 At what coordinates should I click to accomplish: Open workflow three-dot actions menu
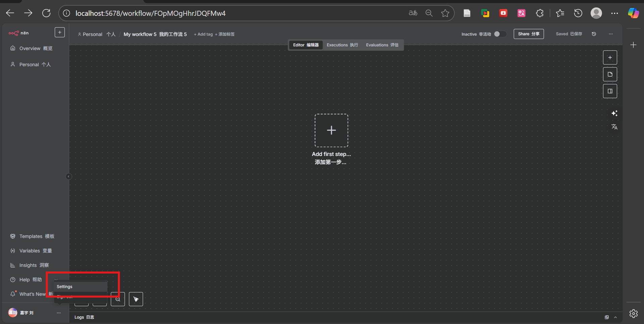click(610, 34)
